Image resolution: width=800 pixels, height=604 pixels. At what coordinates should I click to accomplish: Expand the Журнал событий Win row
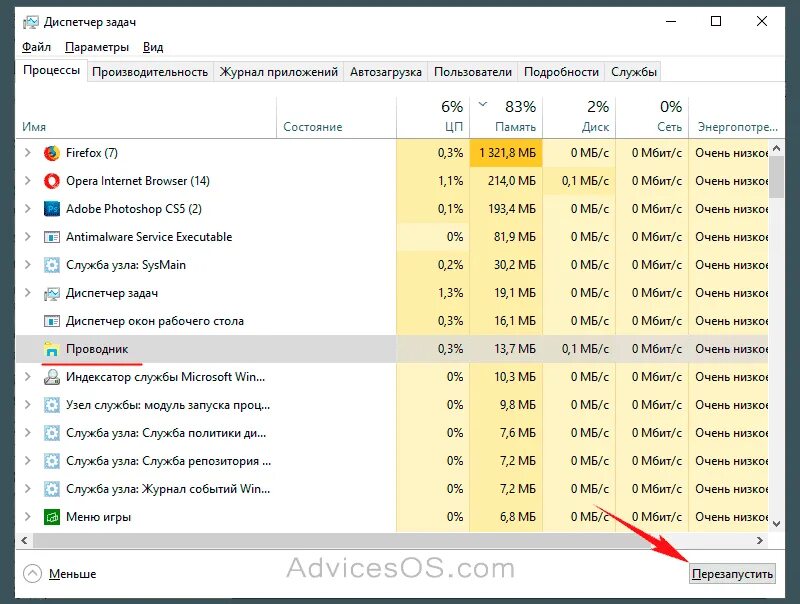coord(28,489)
